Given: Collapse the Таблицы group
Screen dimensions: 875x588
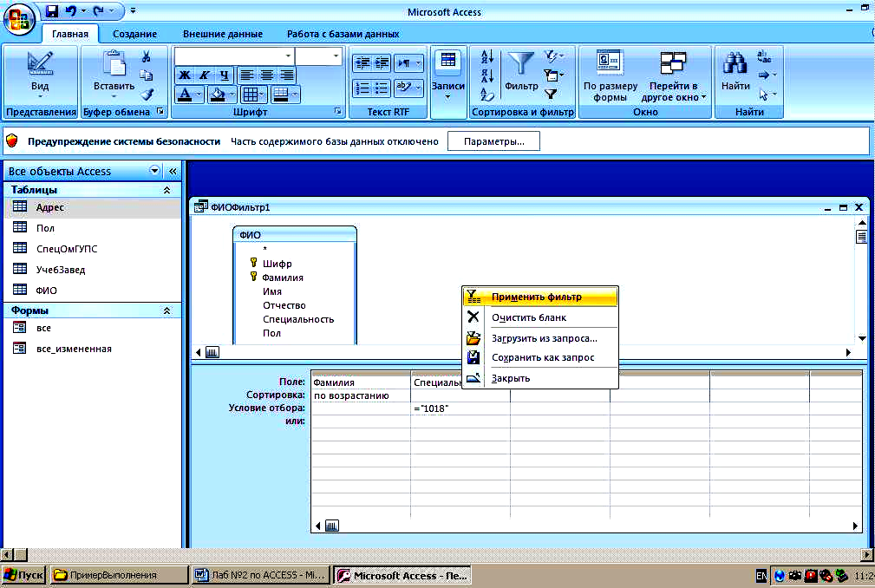Looking at the screenshot, I should [167, 190].
